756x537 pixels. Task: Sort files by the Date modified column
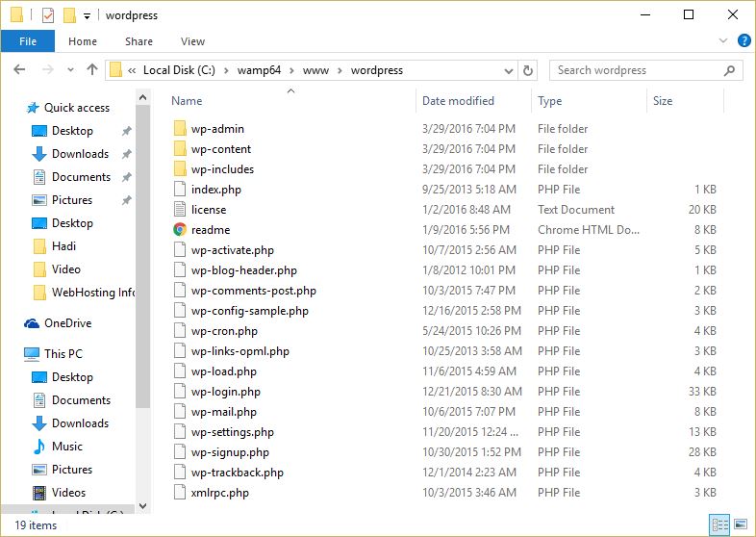coord(458,101)
